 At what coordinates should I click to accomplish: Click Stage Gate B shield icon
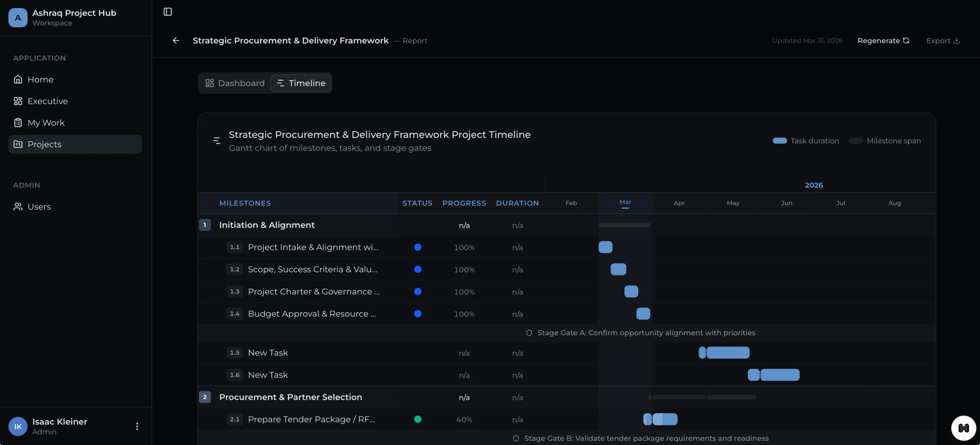coord(516,438)
